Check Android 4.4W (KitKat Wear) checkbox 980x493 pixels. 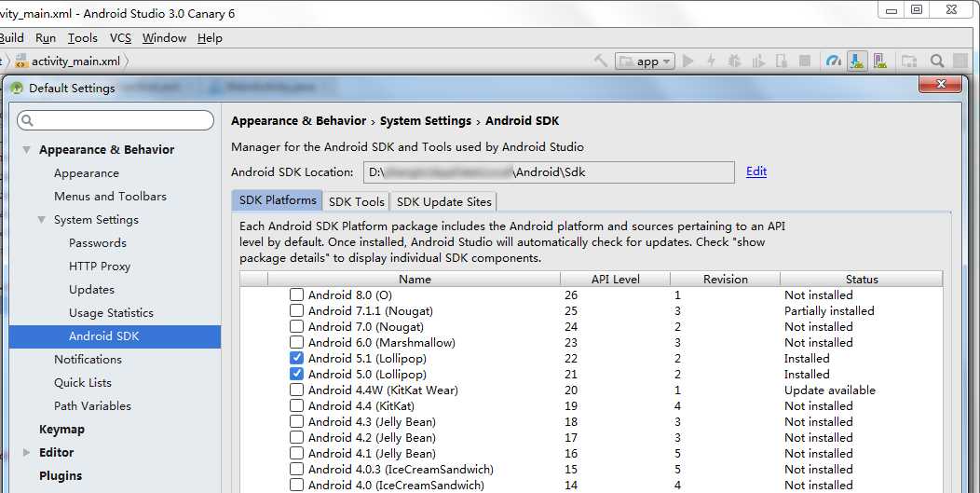click(x=297, y=390)
